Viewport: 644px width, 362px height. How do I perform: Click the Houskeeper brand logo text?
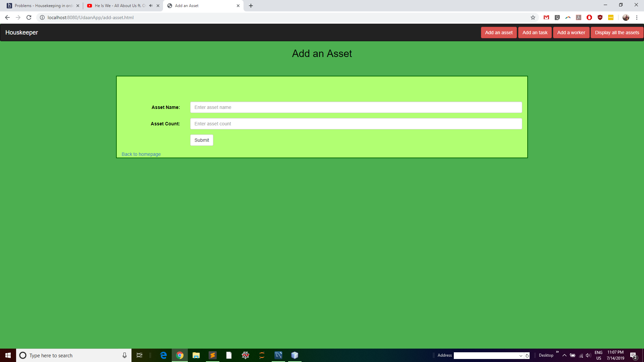(x=22, y=32)
